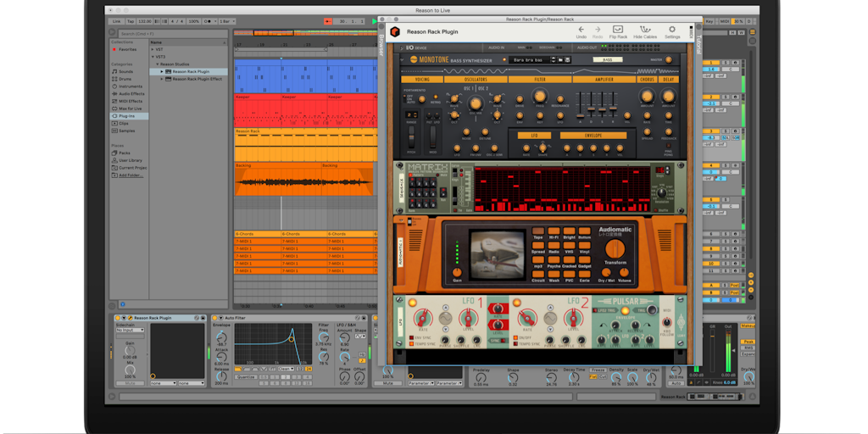Open the Monotone Chorus section
This screenshot has height=434, width=868.
[647, 79]
